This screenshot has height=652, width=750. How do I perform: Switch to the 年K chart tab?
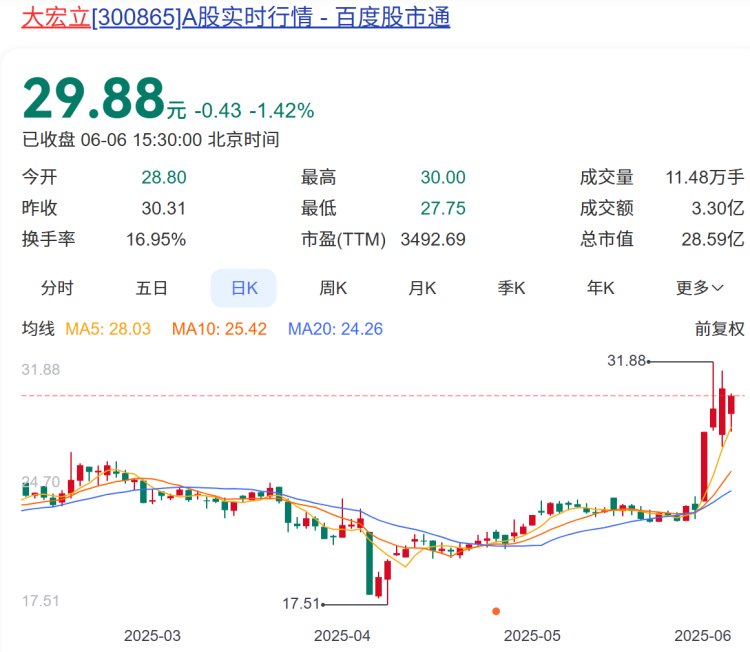point(601,288)
